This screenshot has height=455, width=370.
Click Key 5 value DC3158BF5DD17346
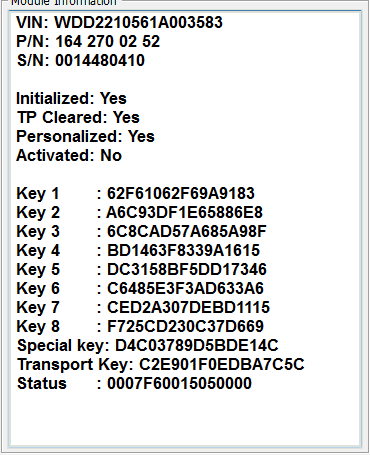[187, 270]
